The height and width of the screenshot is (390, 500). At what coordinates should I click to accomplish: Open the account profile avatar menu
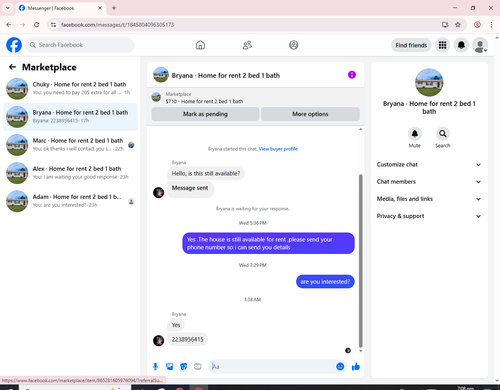[x=480, y=45]
